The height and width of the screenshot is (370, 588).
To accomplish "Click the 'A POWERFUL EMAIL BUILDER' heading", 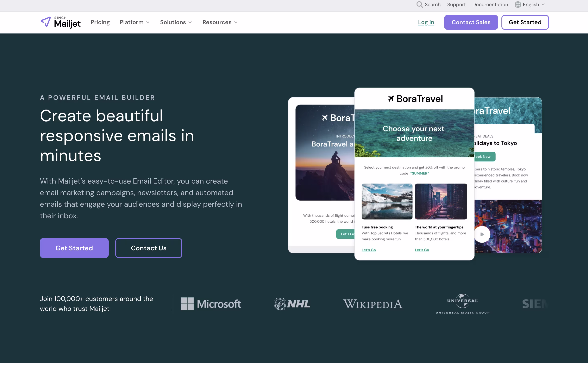I will pyautogui.click(x=98, y=97).
